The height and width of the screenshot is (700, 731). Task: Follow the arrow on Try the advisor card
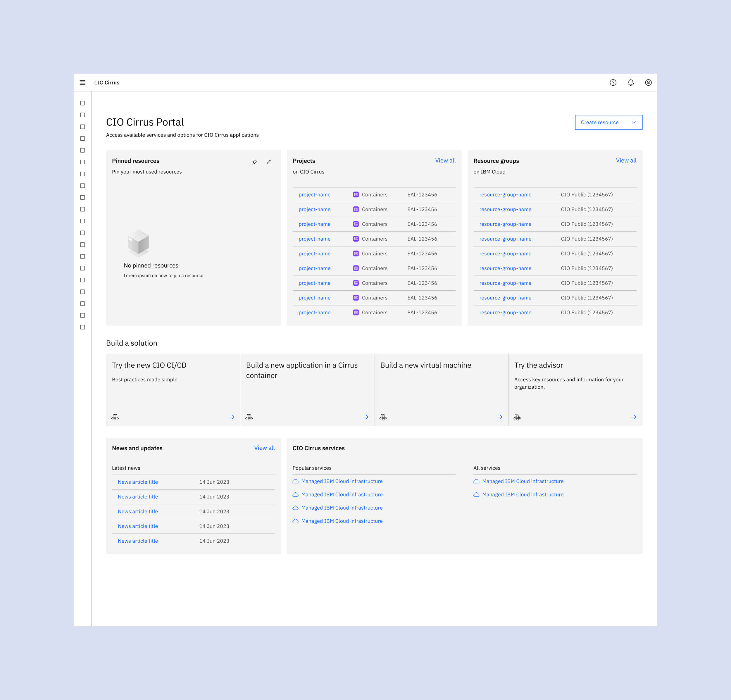(x=633, y=417)
